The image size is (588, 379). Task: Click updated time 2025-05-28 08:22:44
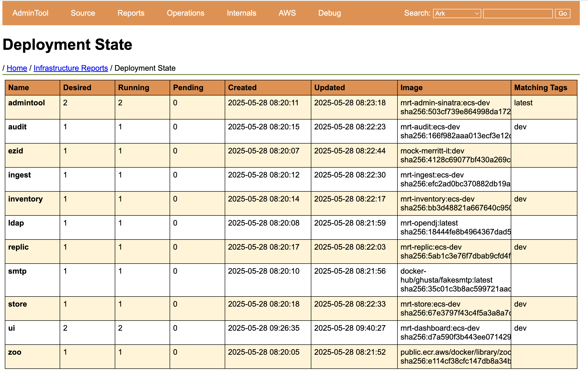(350, 151)
